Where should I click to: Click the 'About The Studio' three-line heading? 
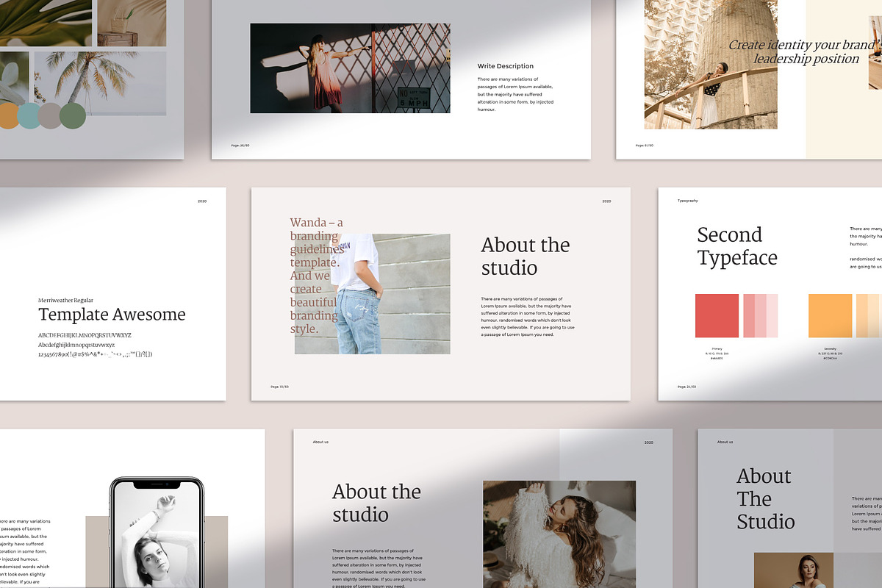click(x=766, y=499)
